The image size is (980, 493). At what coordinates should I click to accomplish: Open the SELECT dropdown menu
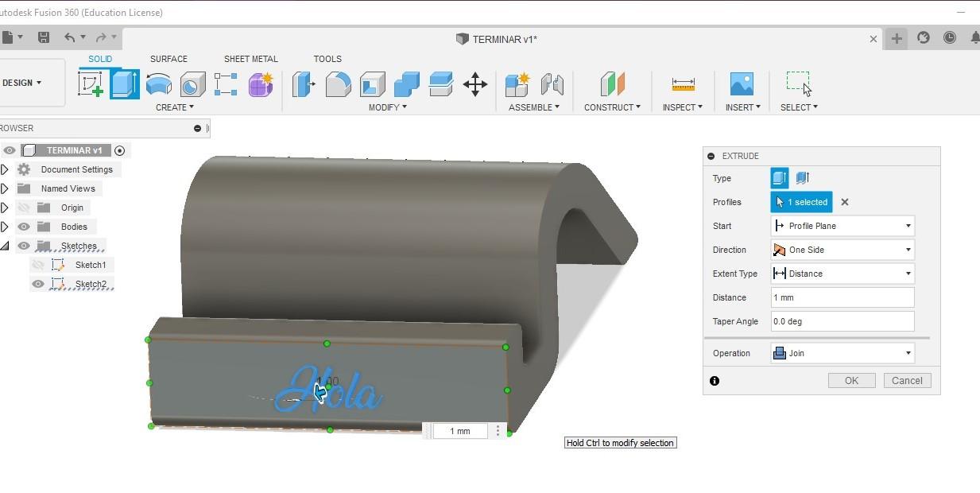799,107
